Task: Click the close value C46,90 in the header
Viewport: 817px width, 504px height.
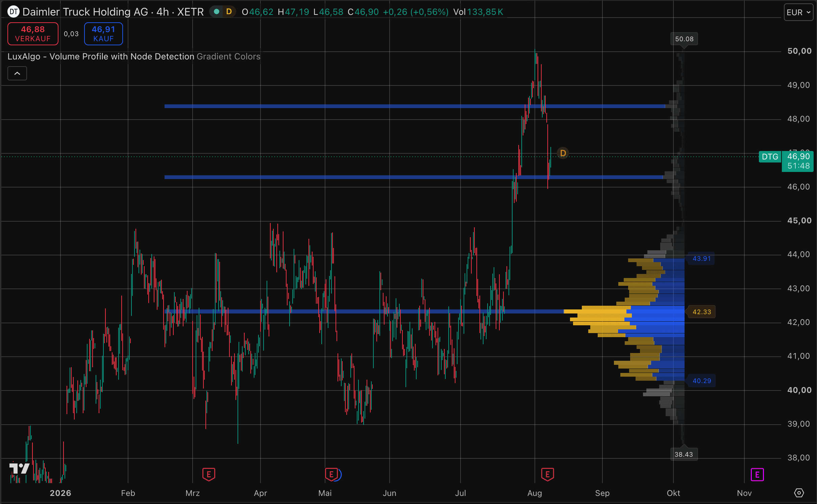Action: (x=363, y=12)
